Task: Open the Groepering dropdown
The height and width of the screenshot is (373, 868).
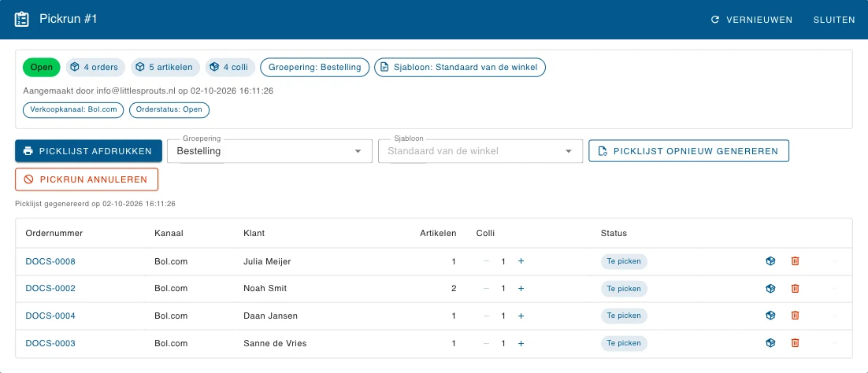Action: (269, 151)
